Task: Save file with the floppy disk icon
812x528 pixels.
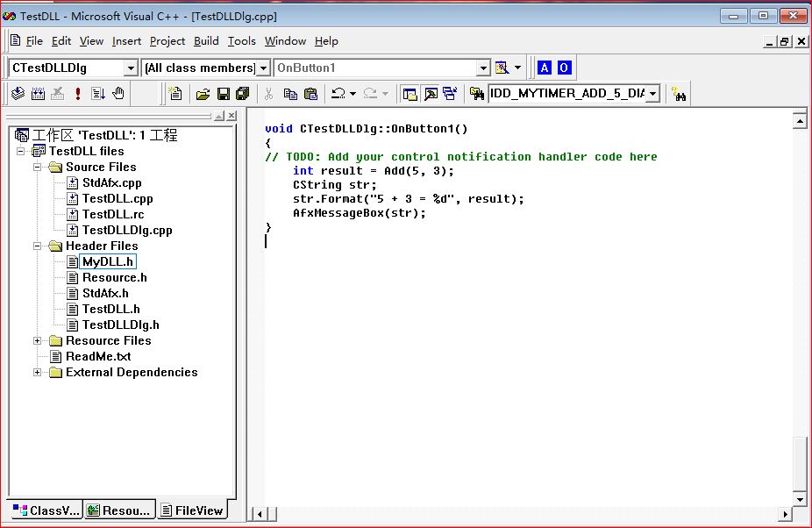Action: (x=224, y=94)
